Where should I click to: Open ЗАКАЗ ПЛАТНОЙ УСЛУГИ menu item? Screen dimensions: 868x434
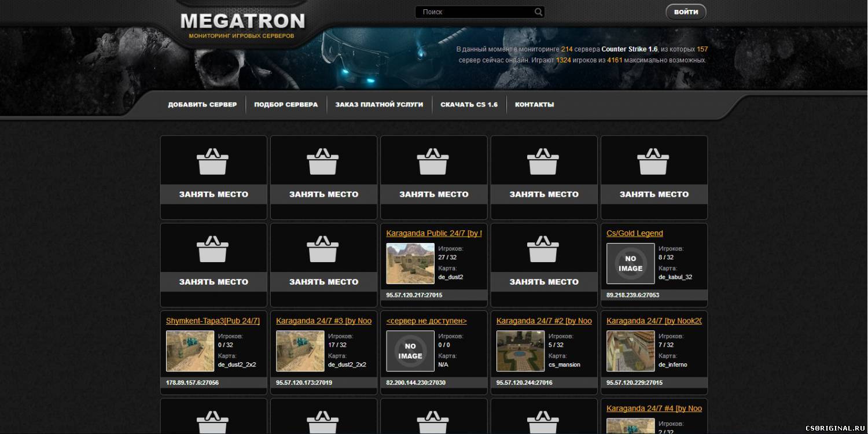click(379, 105)
